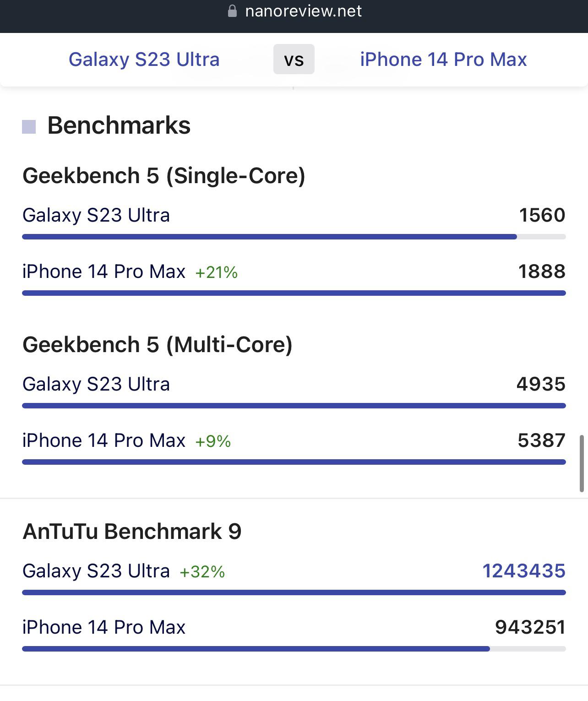Click Galaxy S23 Ultra single-core progress bar
588x701 pixels.
pyautogui.click(x=269, y=237)
